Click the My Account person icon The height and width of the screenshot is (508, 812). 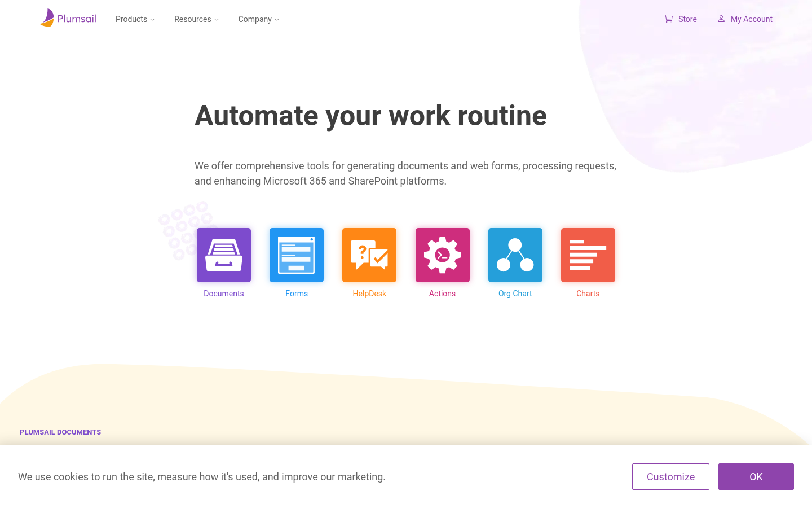pos(721,19)
